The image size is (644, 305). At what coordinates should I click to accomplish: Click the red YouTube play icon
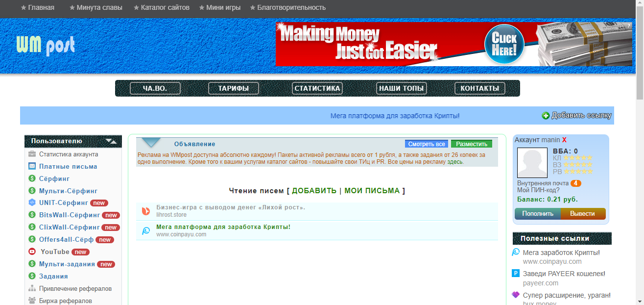pos(32,252)
